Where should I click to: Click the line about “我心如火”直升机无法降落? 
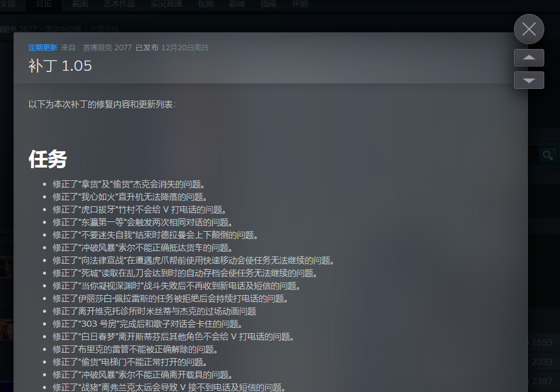[x=131, y=197]
